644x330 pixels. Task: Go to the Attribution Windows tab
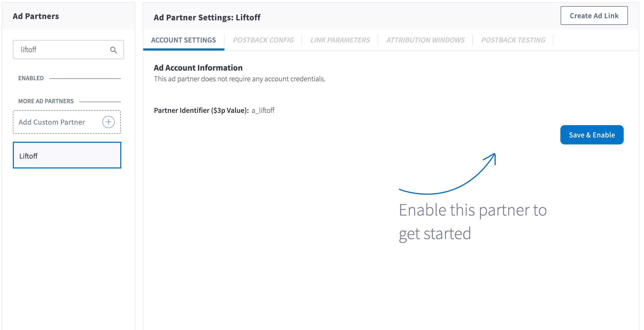pos(425,40)
